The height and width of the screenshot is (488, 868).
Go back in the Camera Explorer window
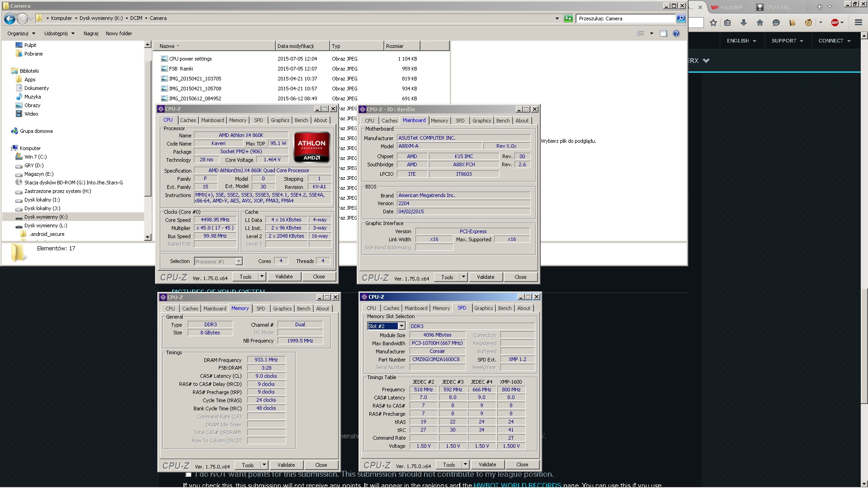coord(9,19)
